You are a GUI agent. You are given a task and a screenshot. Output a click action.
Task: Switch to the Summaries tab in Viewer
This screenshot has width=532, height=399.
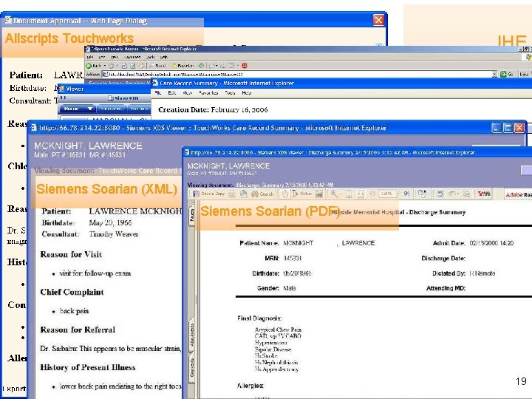point(112,109)
